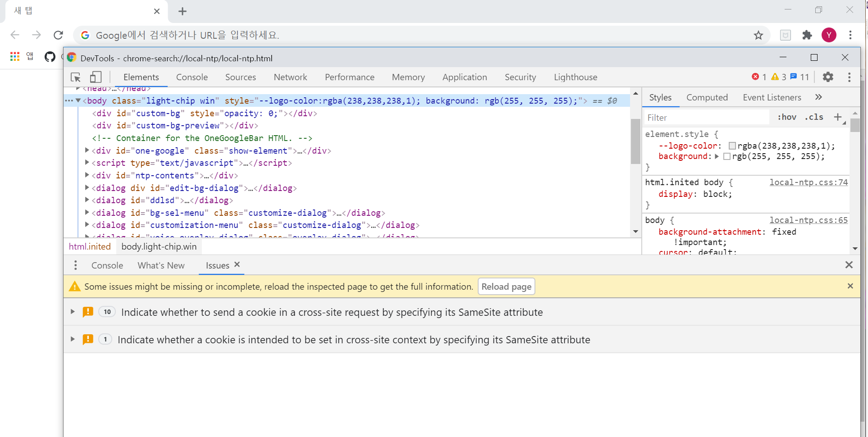Close the DevTools drawer panel
The image size is (868, 437).
click(x=849, y=265)
